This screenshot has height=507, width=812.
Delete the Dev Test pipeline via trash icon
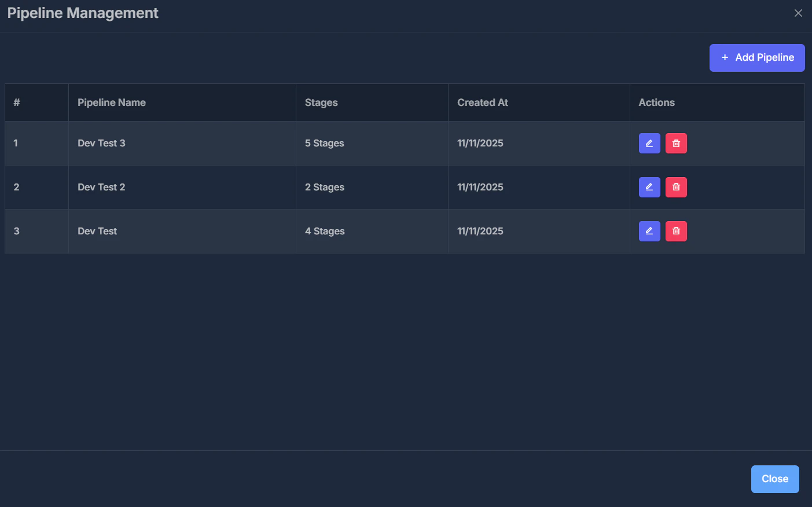676,231
